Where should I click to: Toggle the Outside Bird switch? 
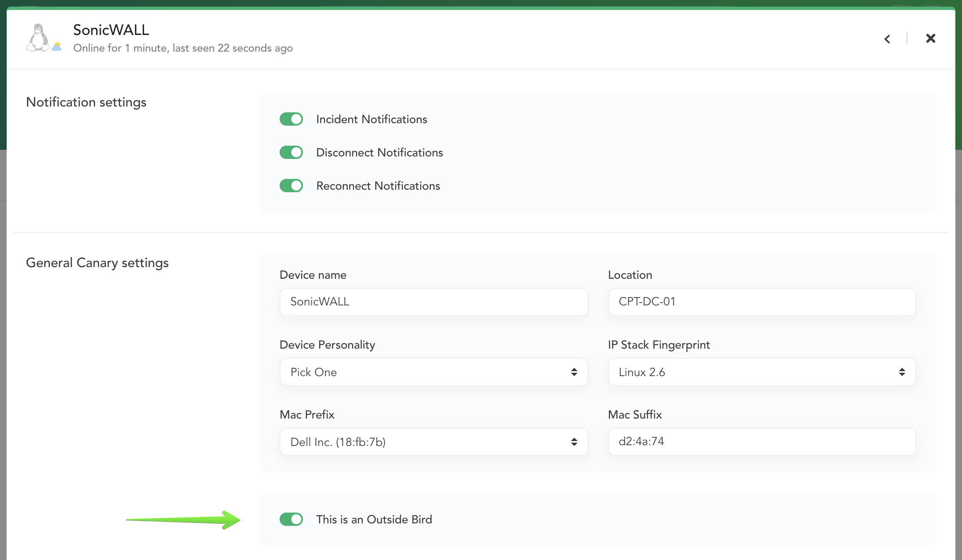[x=291, y=519]
